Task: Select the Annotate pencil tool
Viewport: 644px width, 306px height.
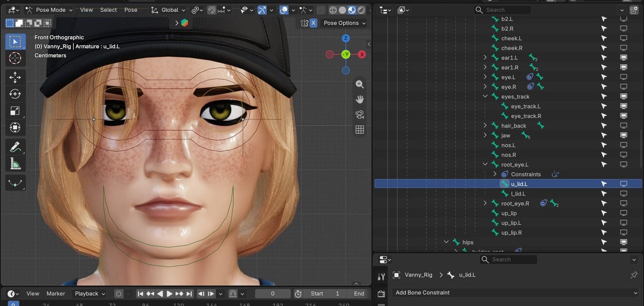Action: pos(15,147)
